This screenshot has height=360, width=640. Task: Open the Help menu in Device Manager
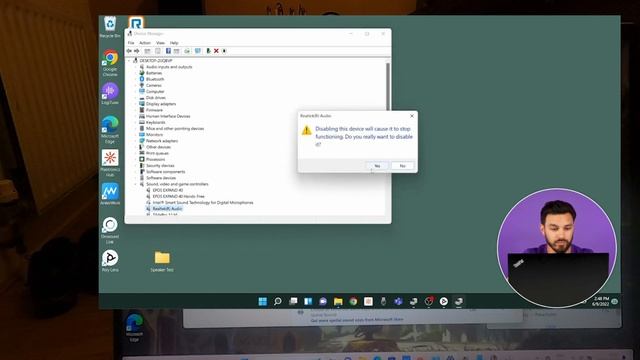(174, 43)
